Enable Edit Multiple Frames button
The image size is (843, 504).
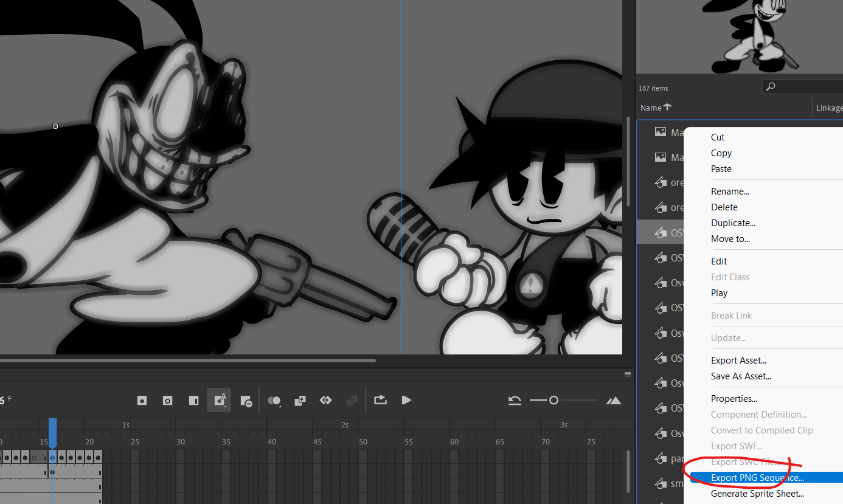click(x=300, y=401)
